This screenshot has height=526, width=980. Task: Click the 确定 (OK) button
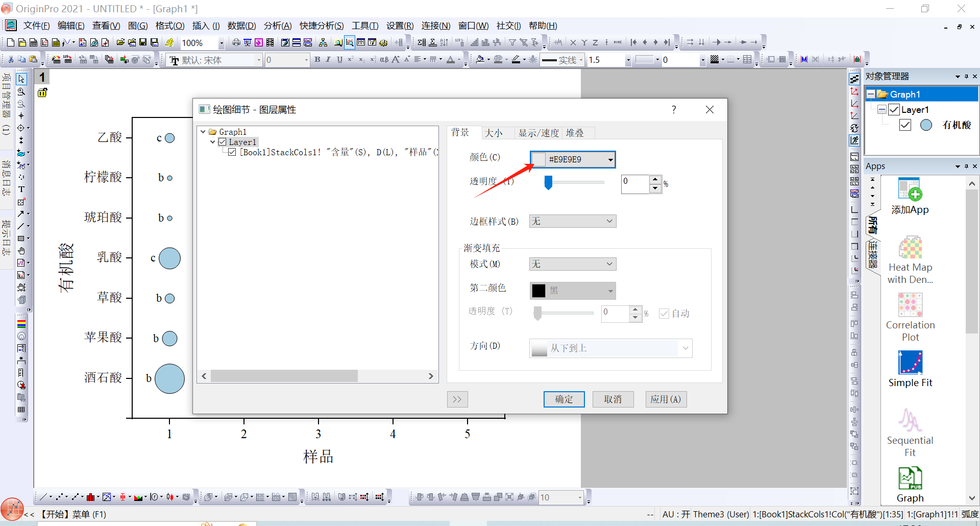coord(564,399)
